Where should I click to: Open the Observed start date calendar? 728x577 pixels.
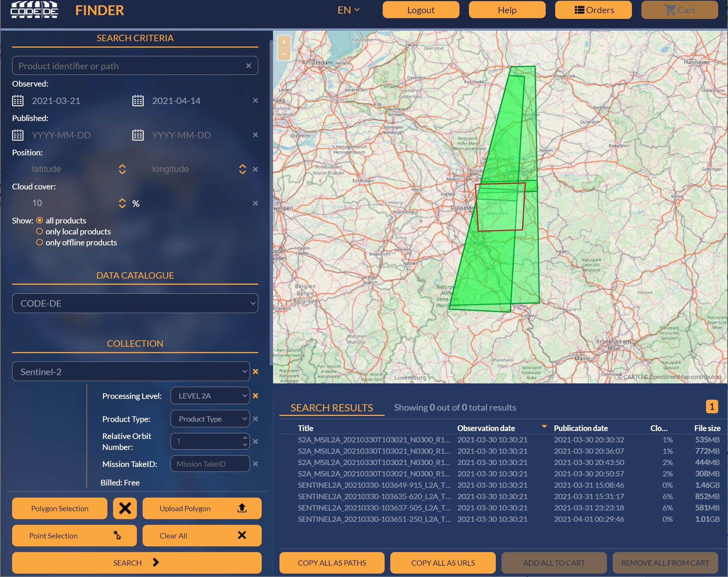(18, 101)
